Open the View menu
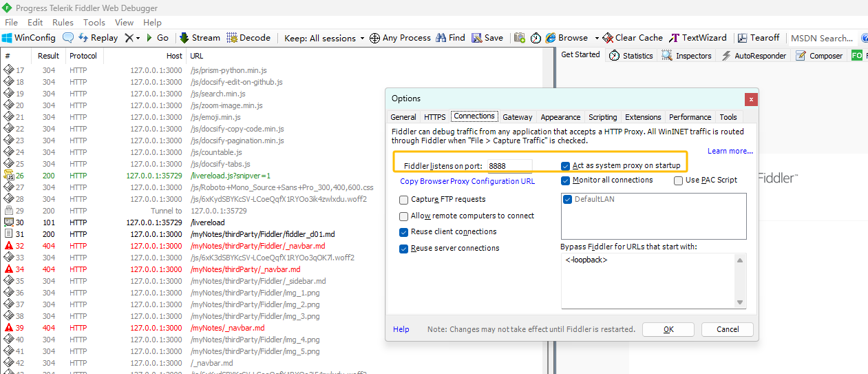 click(125, 23)
